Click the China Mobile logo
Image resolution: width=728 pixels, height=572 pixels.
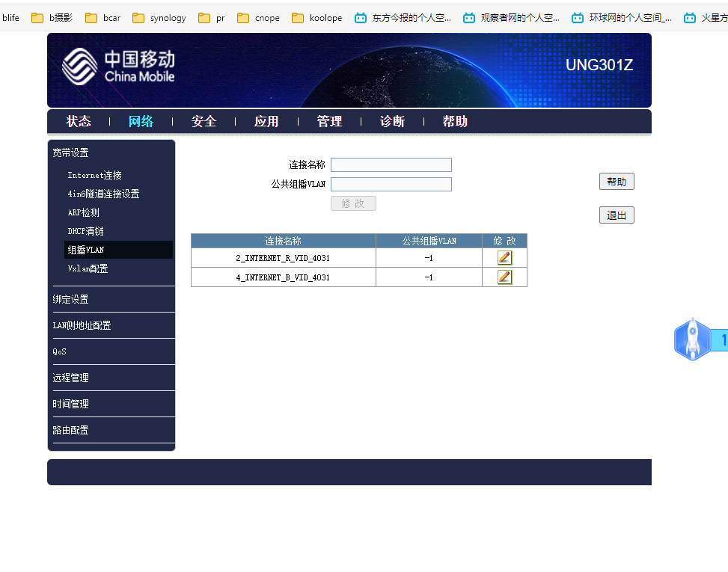pyautogui.click(x=118, y=67)
